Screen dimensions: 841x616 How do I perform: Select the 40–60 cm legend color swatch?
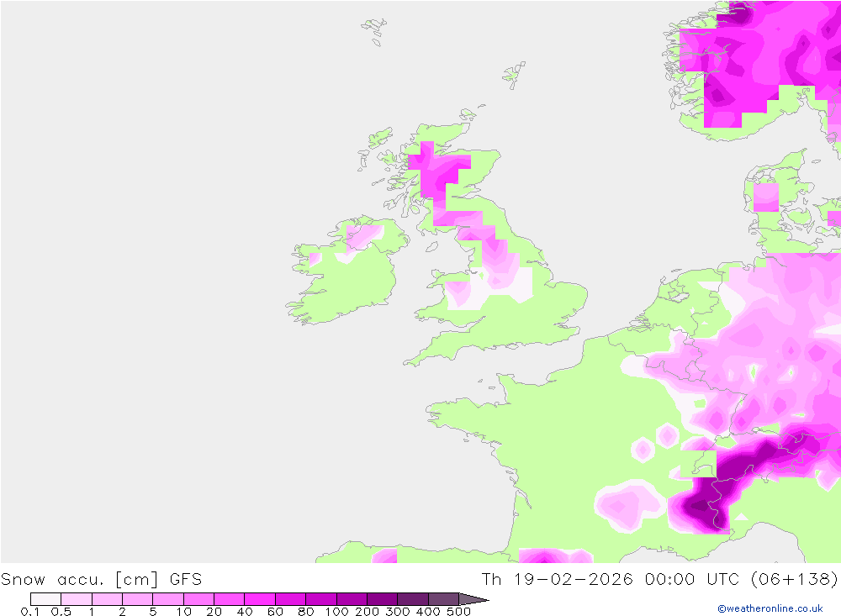click(260, 599)
